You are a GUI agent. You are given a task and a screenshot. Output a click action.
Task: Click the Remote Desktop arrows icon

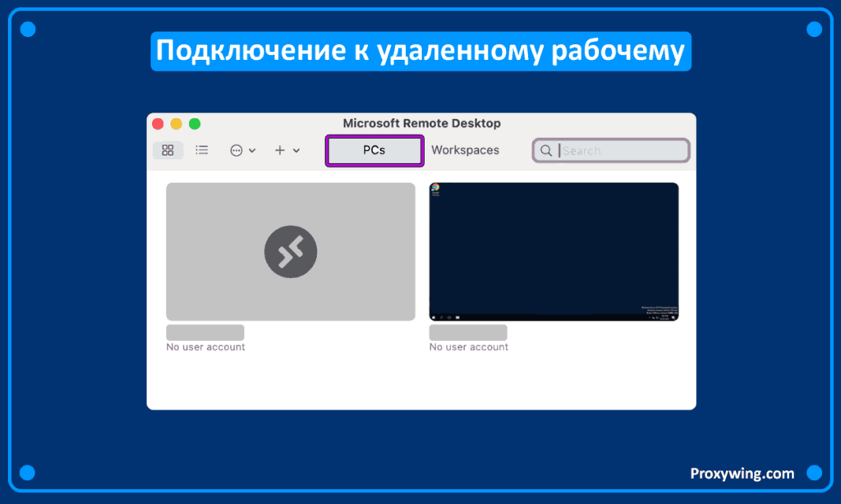pos(291,252)
